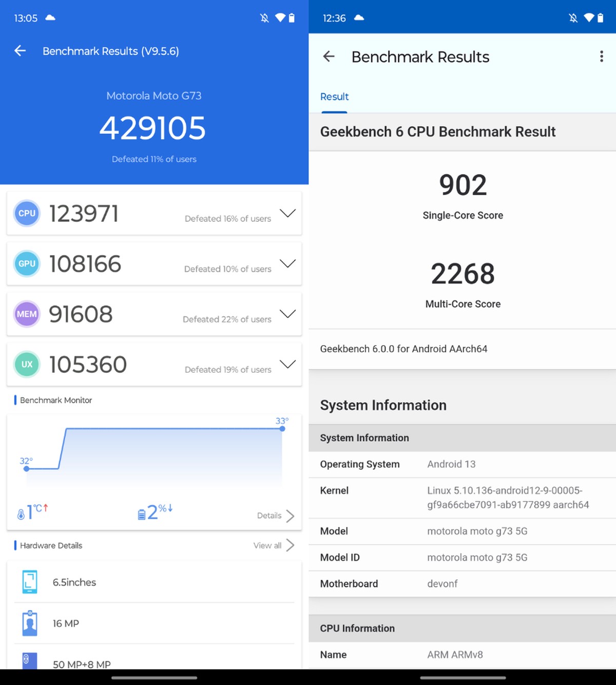Screen dimensions: 616x685
Task: Tap the total score 429105
Action: click(x=153, y=128)
